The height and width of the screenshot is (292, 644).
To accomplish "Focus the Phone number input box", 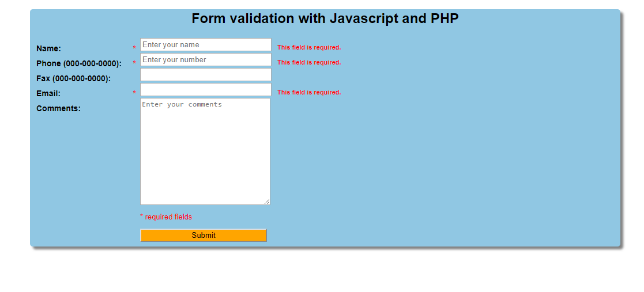I will [x=205, y=60].
